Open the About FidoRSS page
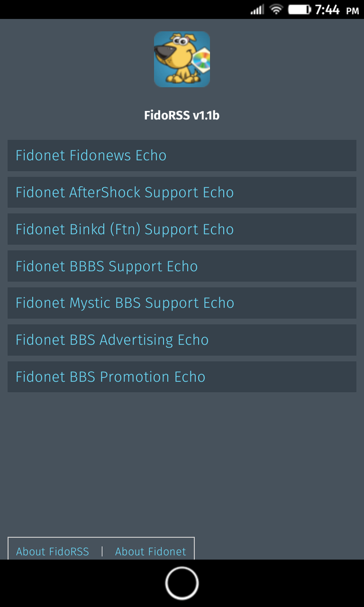Image resolution: width=364 pixels, height=607 pixels. coord(53,552)
